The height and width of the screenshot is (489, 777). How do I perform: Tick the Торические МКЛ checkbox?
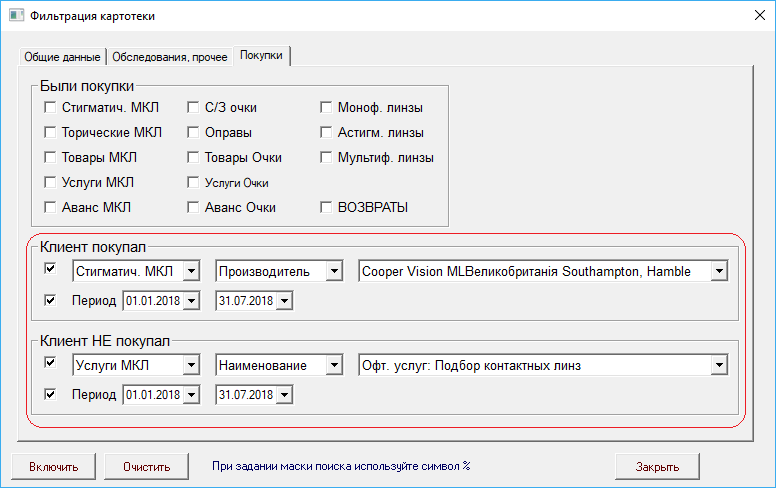click(x=50, y=132)
